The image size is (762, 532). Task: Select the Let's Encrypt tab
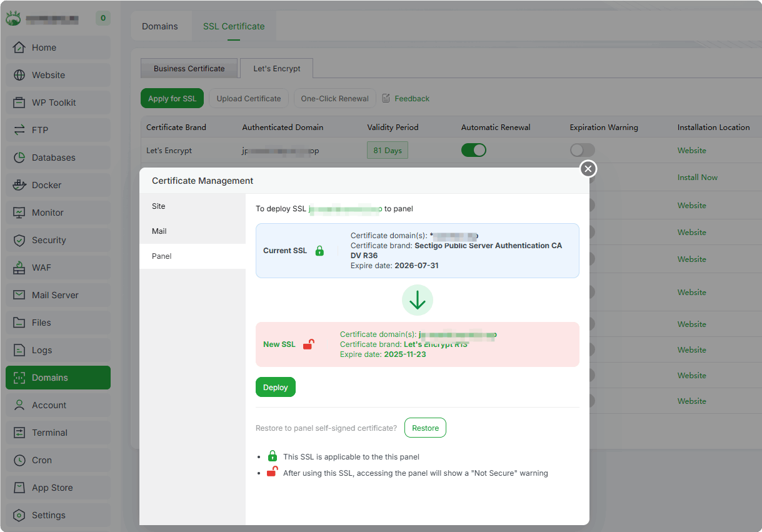click(x=277, y=69)
